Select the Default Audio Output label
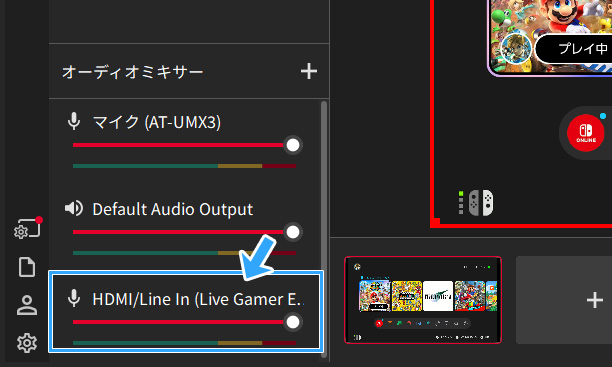 coord(173,209)
